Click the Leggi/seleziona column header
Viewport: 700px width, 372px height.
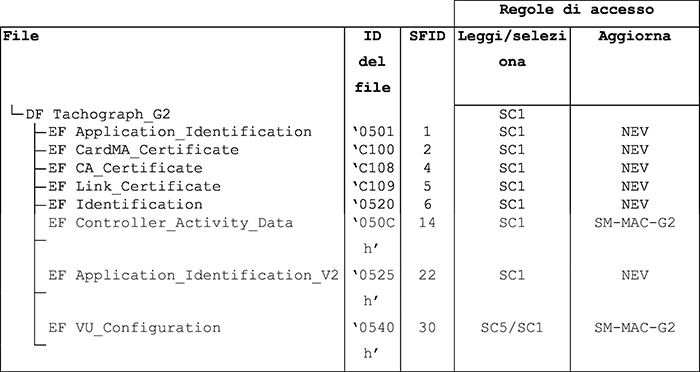[512, 49]
